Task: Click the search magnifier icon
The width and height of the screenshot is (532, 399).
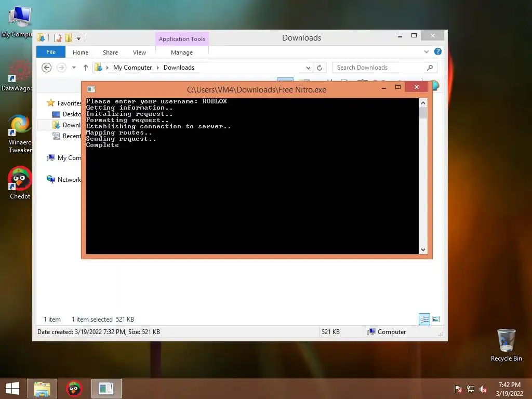Action: 430,68
